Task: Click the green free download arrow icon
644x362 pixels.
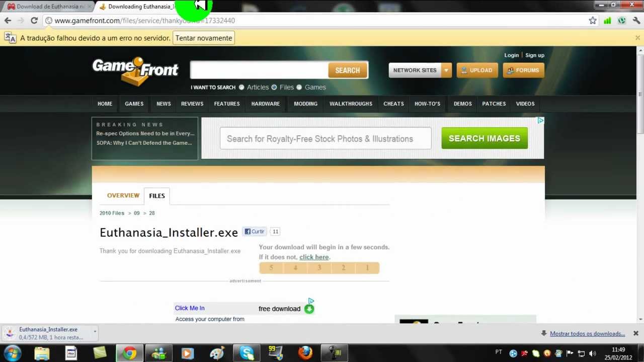Action: point(309,309)
